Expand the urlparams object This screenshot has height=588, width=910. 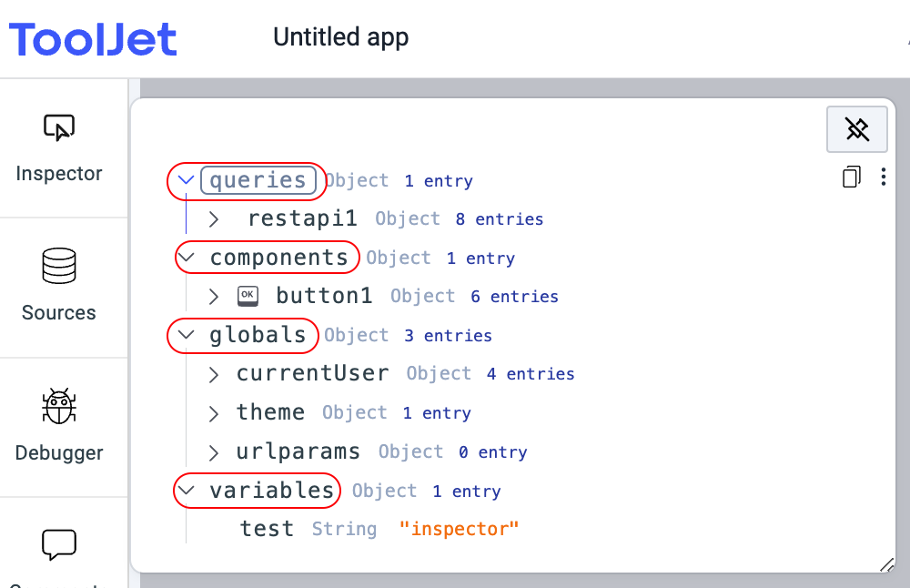(x=214, y=452)
